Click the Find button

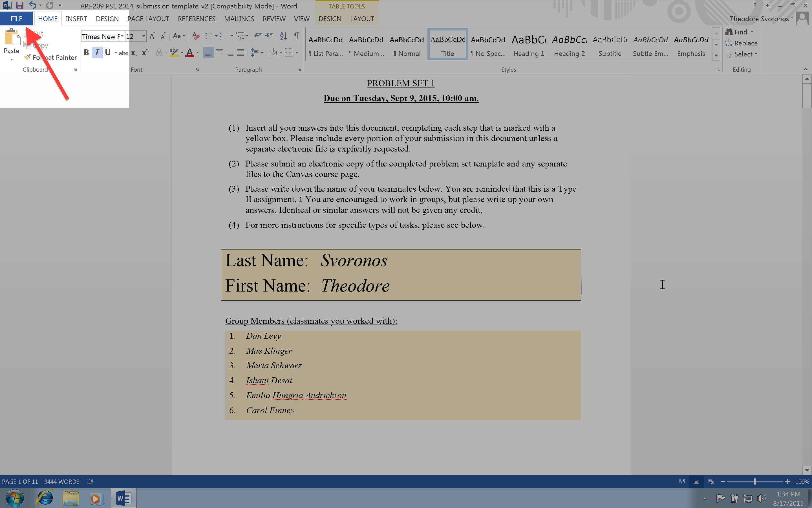[x=739, y=32]
